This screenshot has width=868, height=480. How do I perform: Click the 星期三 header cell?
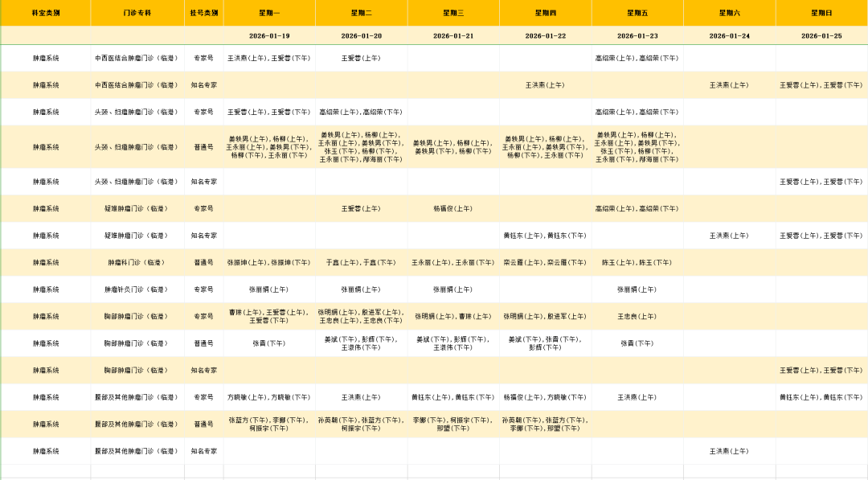click(453, 13)
